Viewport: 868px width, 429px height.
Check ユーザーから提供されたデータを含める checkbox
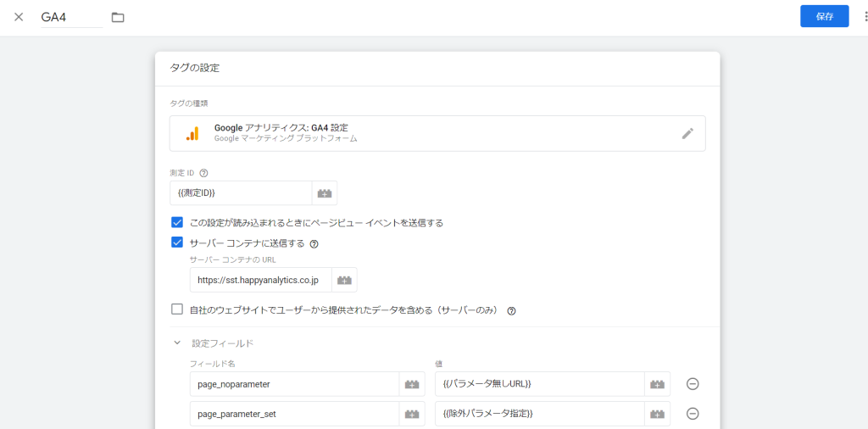pos(177,309)
